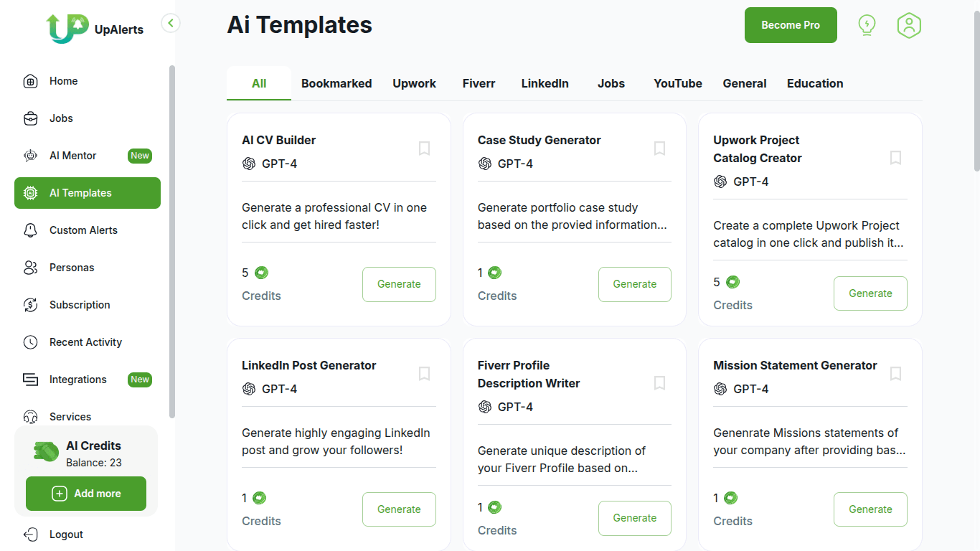Switch to the General tab
980x551 pixels.
[x=745, y=83]
